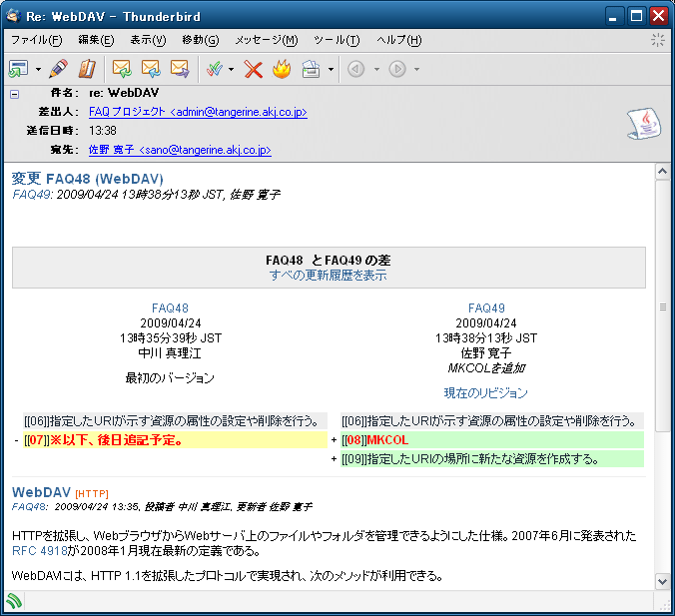
Task: Open the Tag dropdown arrow
Action: pos(232,69)
